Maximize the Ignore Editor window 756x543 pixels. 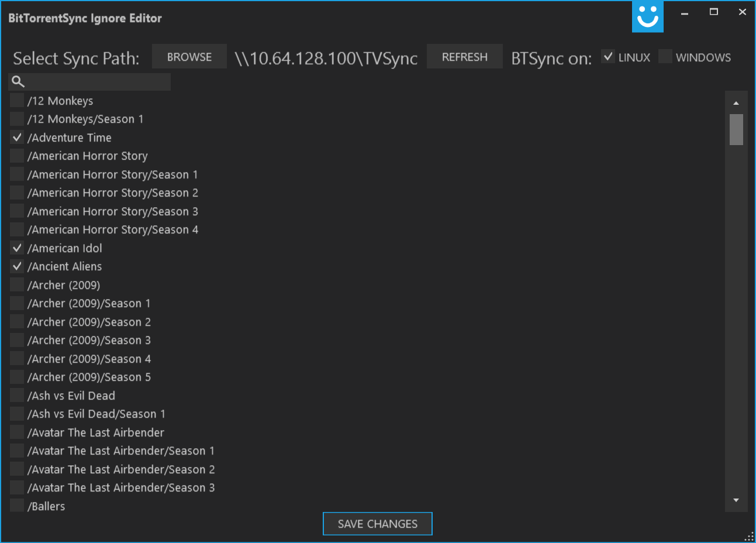coord(714,12)
